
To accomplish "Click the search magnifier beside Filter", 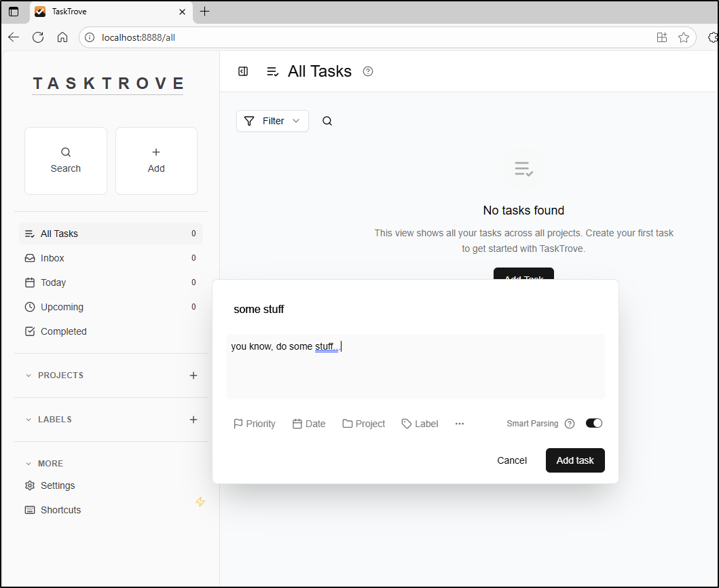I will pyautogui.click(x=327, y=121).
